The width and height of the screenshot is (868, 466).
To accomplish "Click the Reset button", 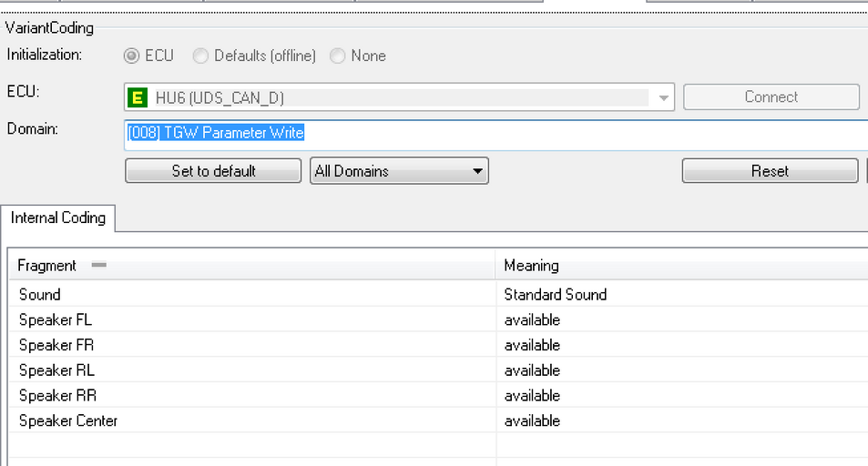I will click(x=770, y=171).
